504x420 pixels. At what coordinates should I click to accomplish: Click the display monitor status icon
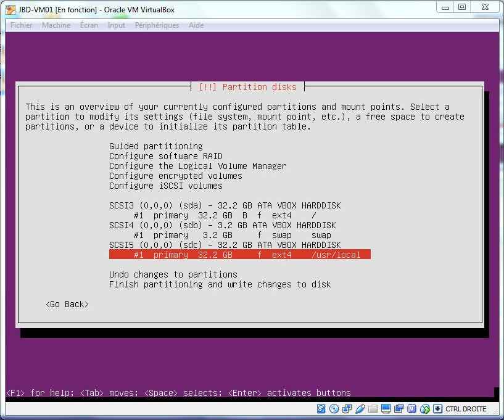point(386,409)
